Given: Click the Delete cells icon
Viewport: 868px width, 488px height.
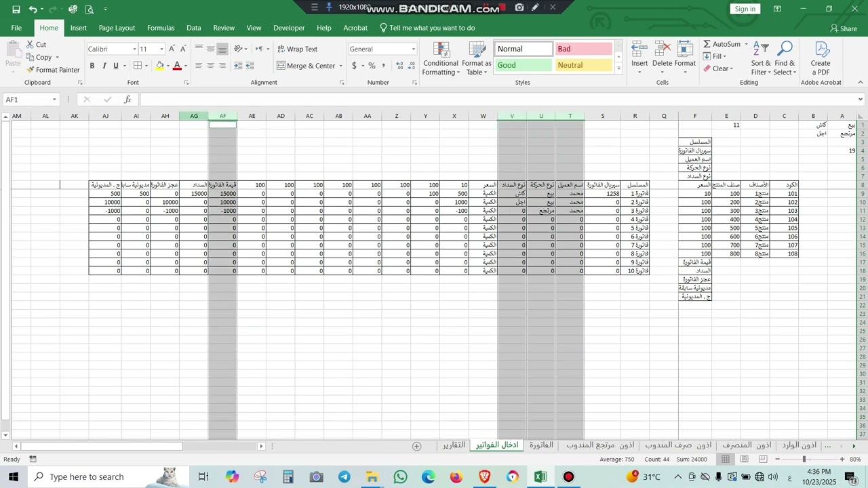Looking at the screenshot, I should click(x=663, y=49).
